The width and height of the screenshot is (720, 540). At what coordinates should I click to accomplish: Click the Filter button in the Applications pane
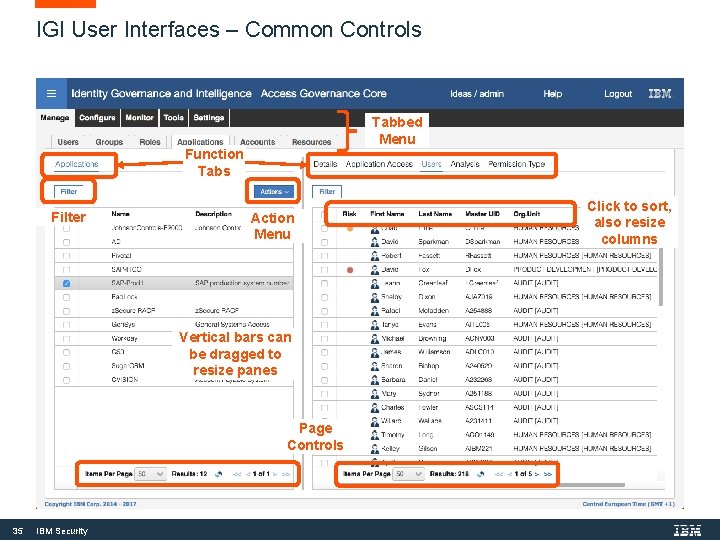(x=69, y=191)
